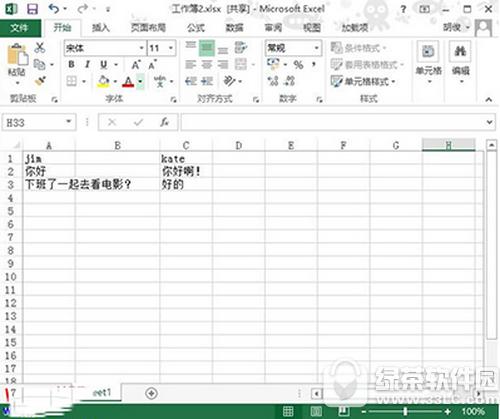
Task: Open Conditional Formatting (条件格式)
Action: click(x=358, y=48)
